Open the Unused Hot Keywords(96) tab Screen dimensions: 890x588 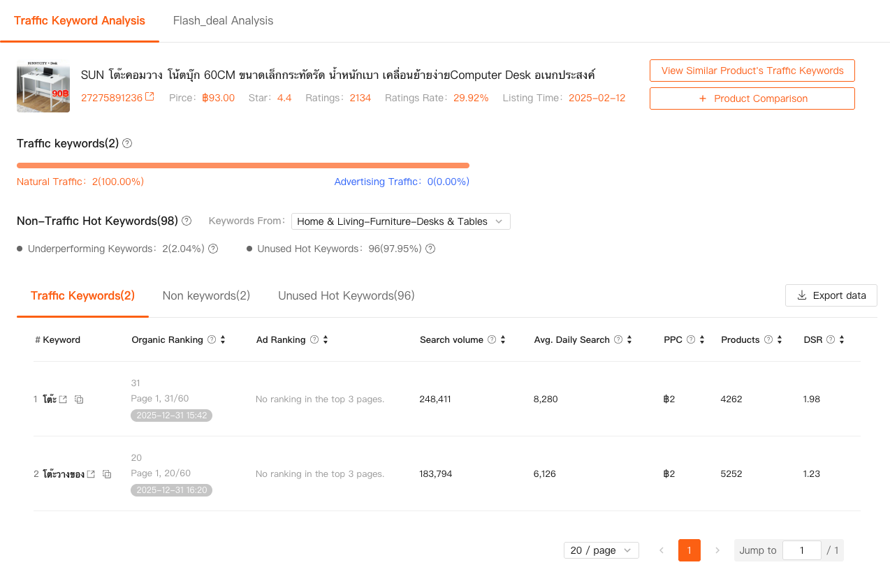[346, 295]
